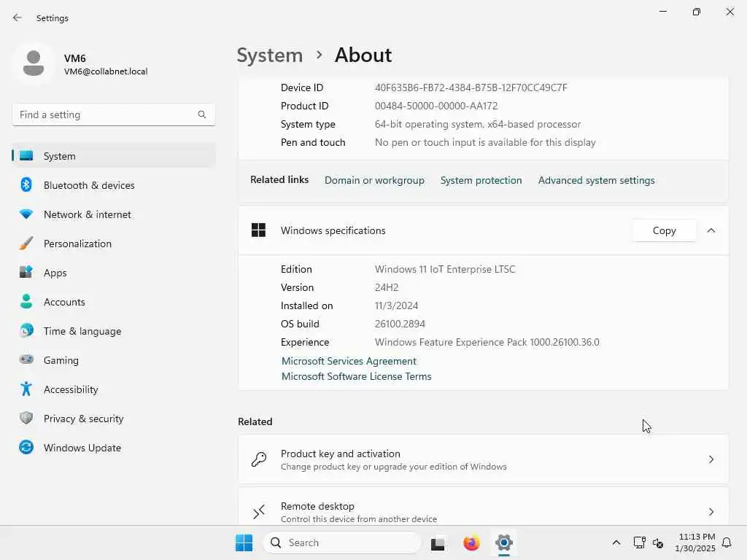Image resolution: width=747 pixels, height=560 pixels.
Task: Select the Accounts person icon
Action: coord(26,301)
